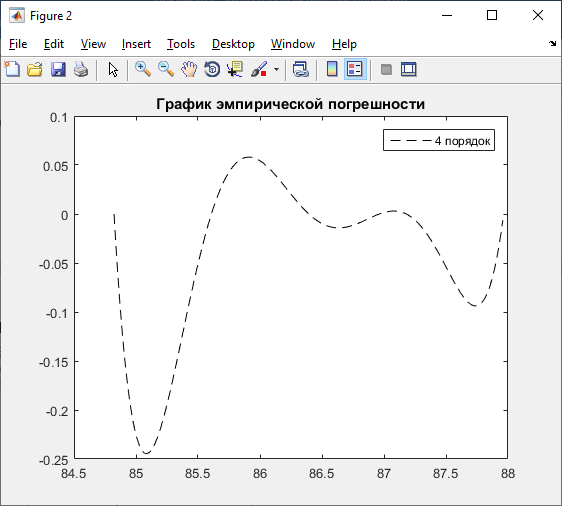Open file using the folder icon
Image resolution: width=562 pixels, height=506 pixels.
point(35,69)
